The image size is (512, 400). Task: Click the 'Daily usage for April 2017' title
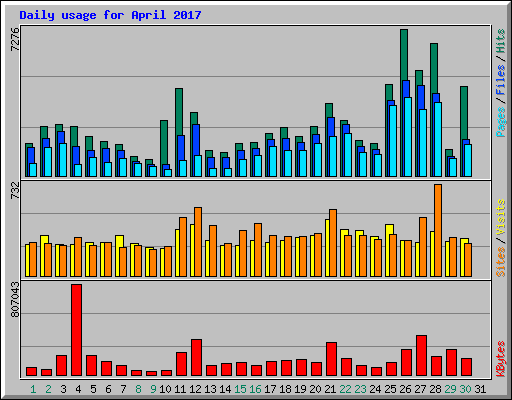110,15
